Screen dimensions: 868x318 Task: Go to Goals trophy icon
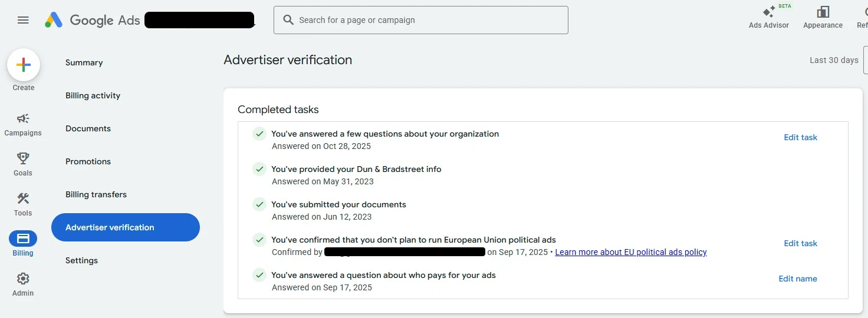pos(23,158)
